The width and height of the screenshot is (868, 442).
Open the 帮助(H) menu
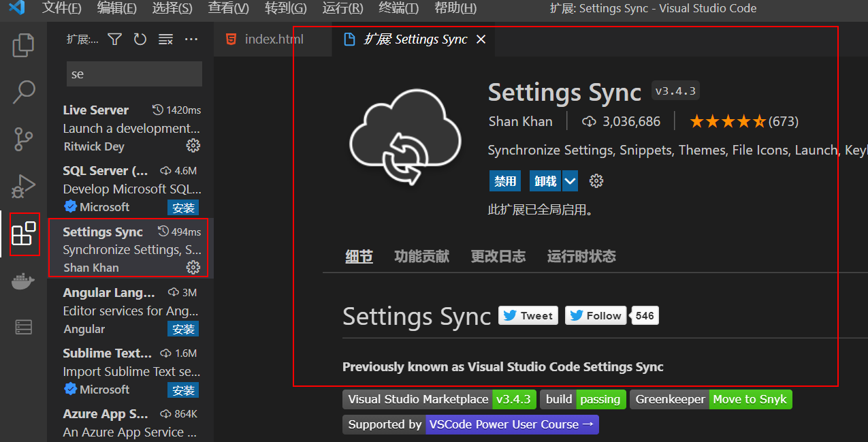click(455, 9)
